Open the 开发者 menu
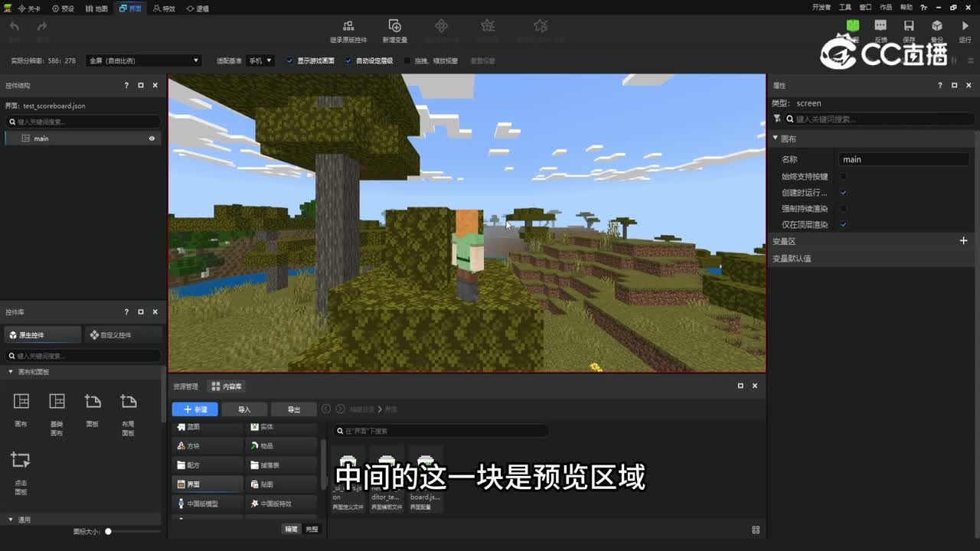 (822, 8)
